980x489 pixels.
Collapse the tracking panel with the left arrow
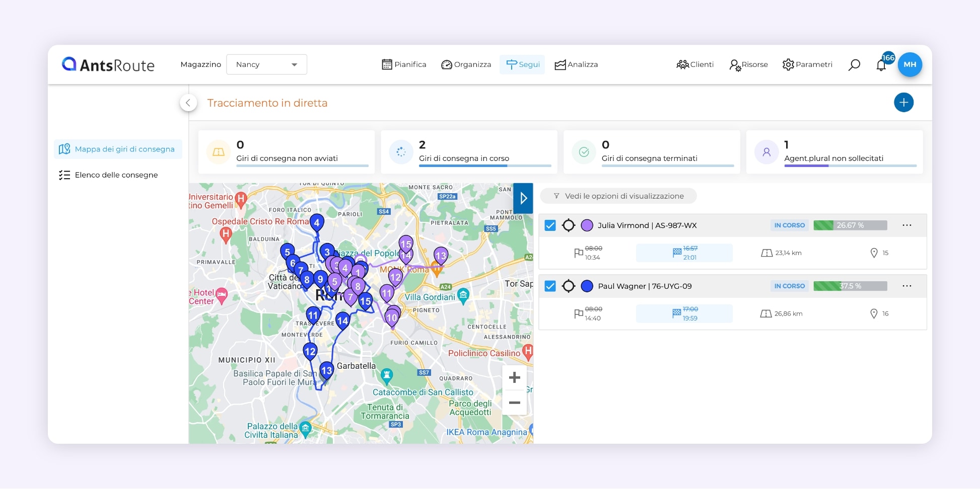click(188, 102)
